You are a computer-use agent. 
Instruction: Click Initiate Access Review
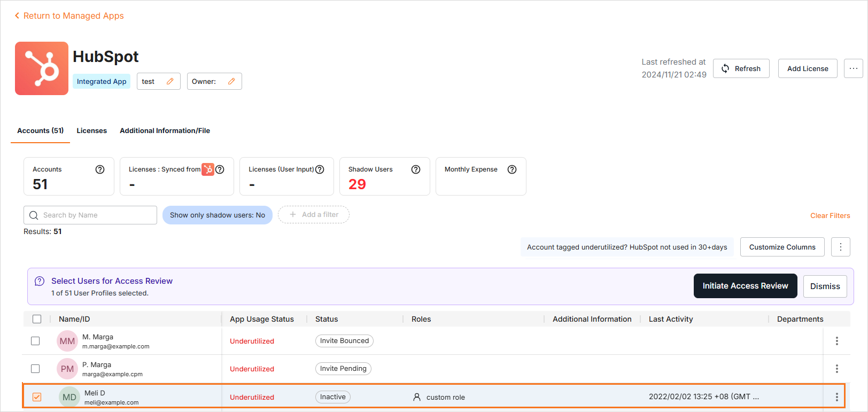[745, 286]
